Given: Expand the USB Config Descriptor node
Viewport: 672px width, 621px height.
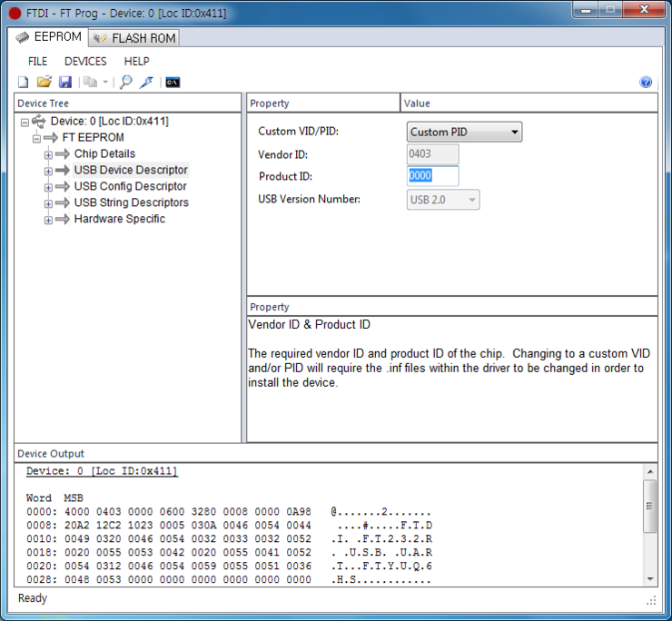Looking at the screenshot, I should pos(48,187).
